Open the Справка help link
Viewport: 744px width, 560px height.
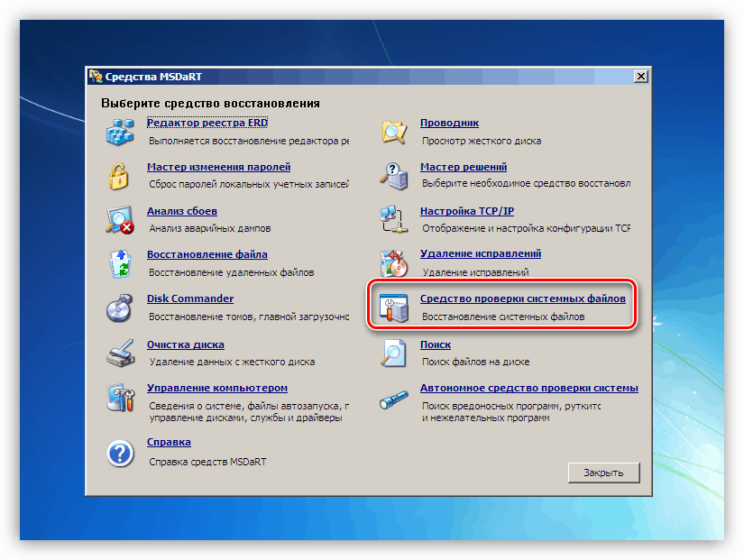(169, 442)
